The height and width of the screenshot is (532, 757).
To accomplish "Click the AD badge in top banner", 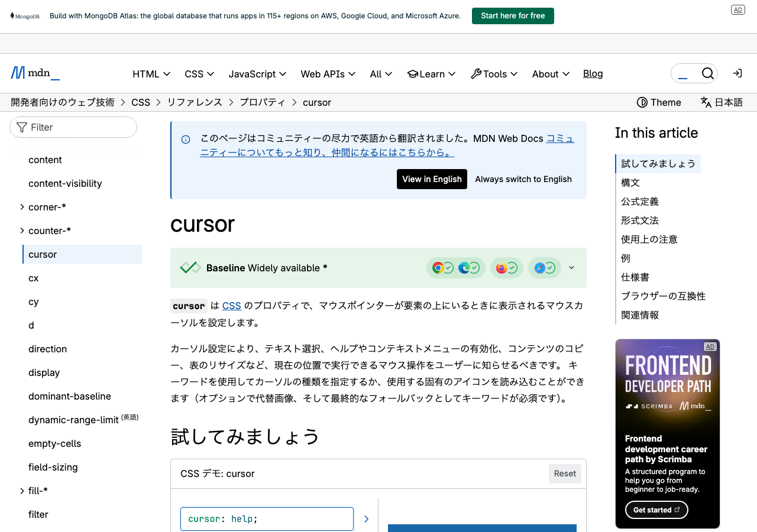I will [x=737, y=9].
